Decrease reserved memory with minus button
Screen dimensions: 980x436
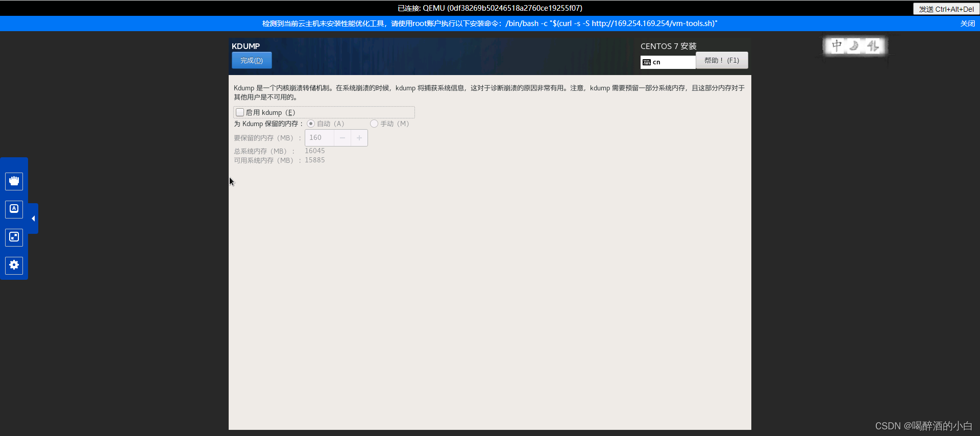[x=342, y=138]
